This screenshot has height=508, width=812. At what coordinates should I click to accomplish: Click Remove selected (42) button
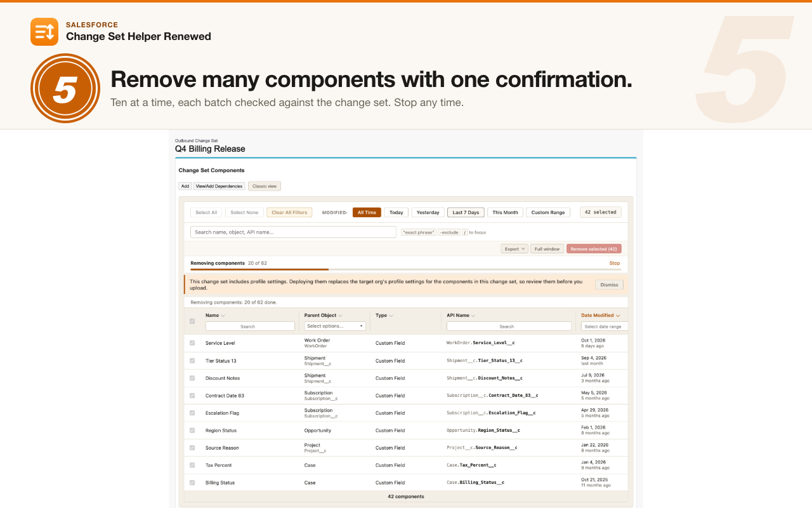click(x=594, y=249)
